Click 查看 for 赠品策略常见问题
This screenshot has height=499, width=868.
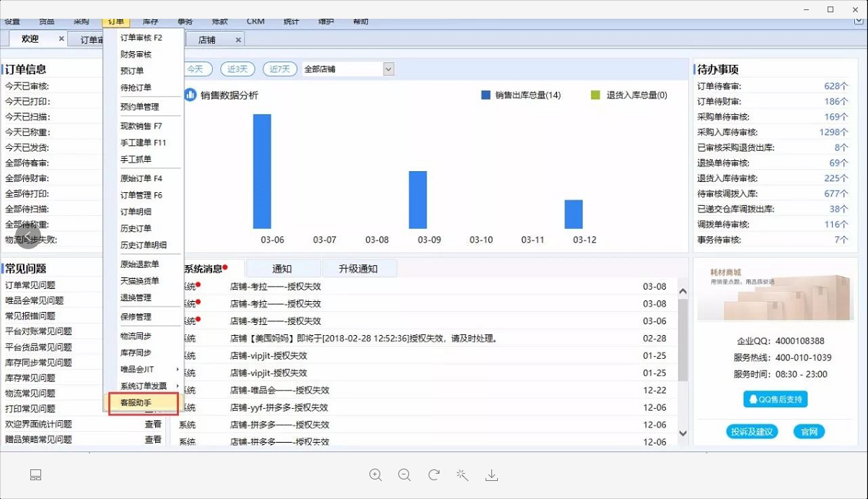pos(153,439)
